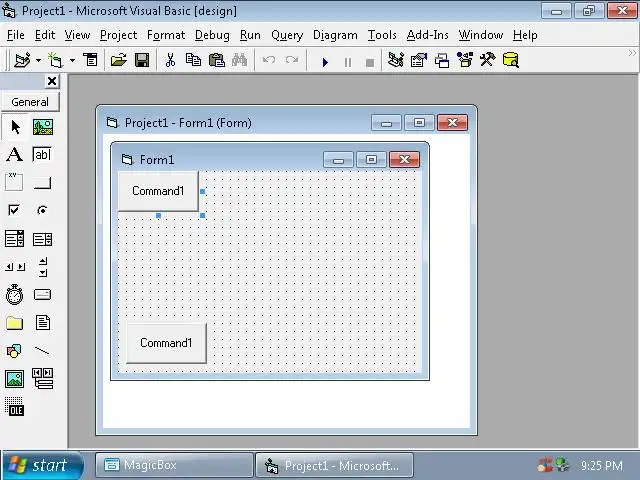640x480 pixels.
Task: Open the Edit menu
Action: [45, 35]
